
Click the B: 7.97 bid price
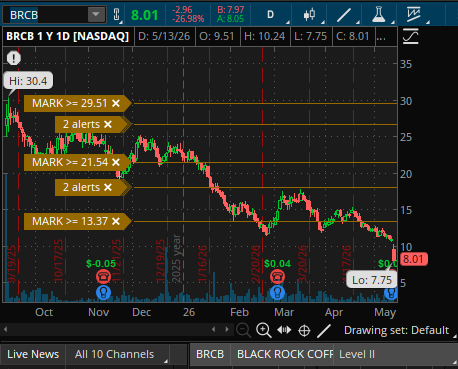coord(231,10)
